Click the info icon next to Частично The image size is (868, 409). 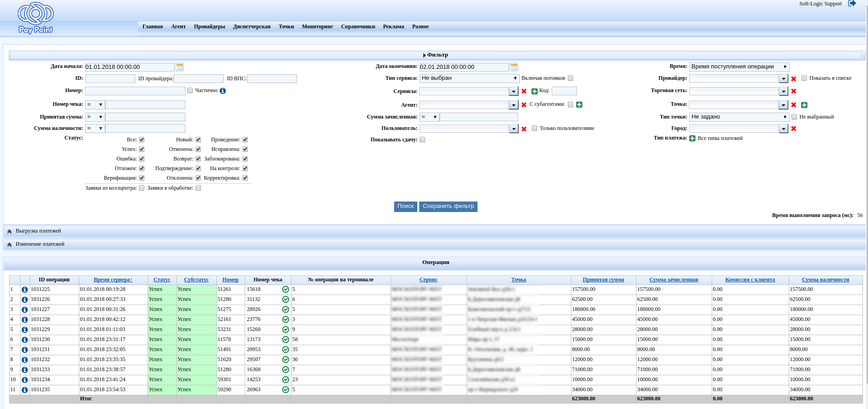coord(223,91)
